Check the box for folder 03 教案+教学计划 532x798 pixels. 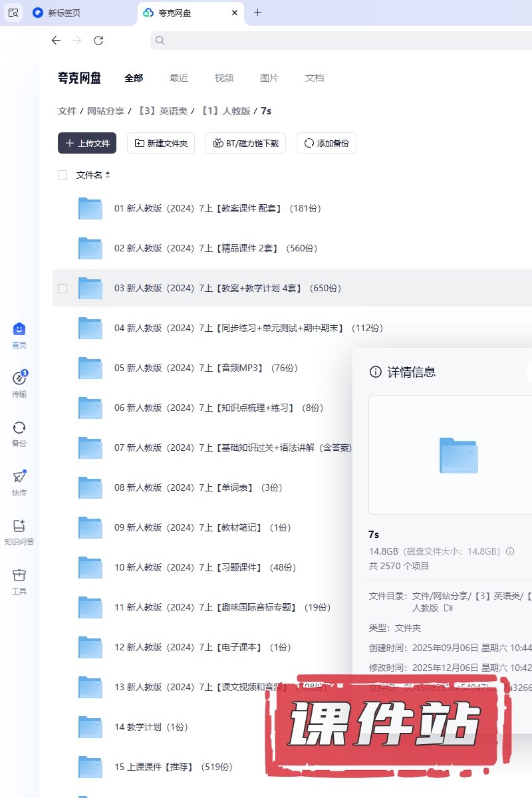63,288
